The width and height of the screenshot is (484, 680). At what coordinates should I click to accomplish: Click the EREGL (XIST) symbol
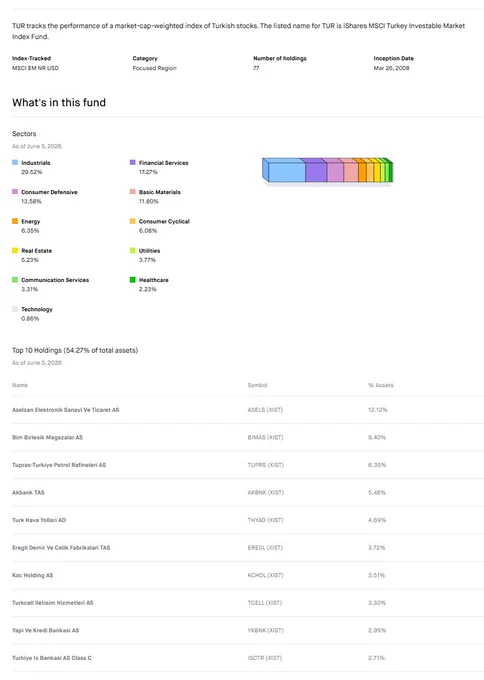[x=265, y=548]
